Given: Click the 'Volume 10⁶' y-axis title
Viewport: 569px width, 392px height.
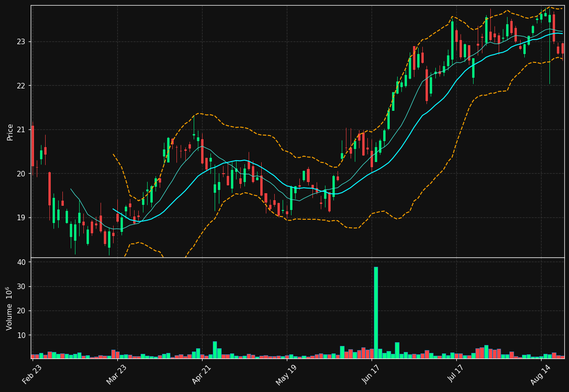Looking at the screenshot, I should pyautogui.click(x=10, y=308).
